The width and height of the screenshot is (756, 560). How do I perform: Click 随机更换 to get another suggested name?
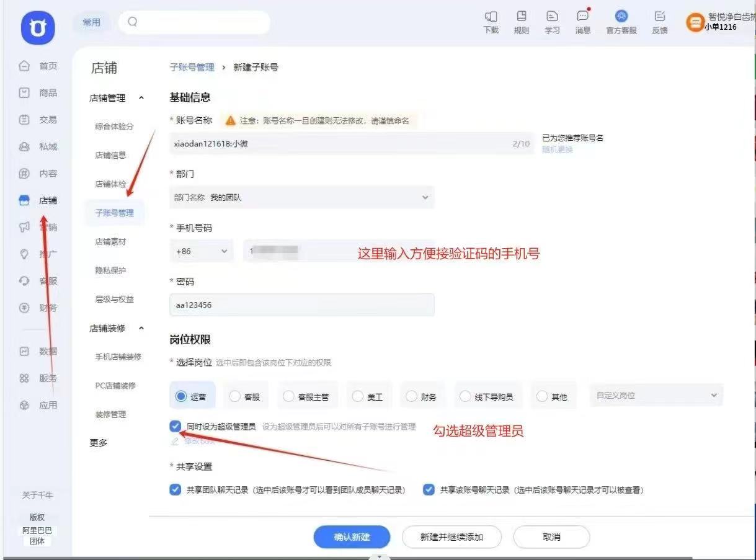556,149
